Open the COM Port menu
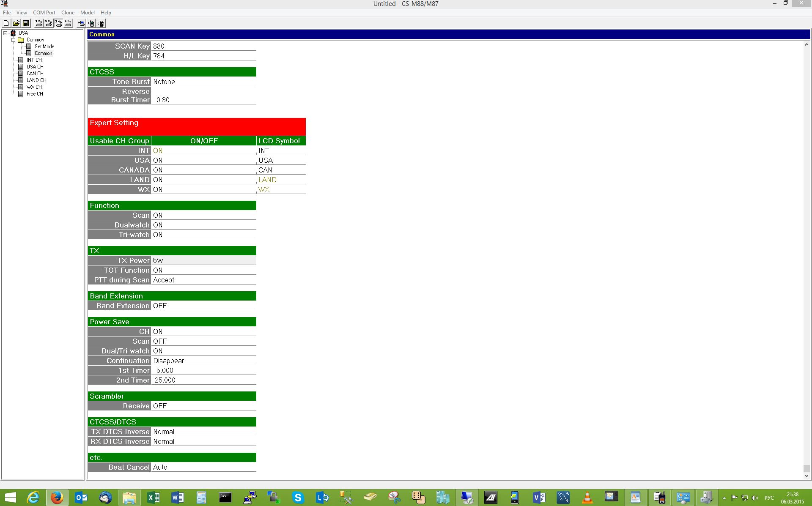 coord(44,13)
